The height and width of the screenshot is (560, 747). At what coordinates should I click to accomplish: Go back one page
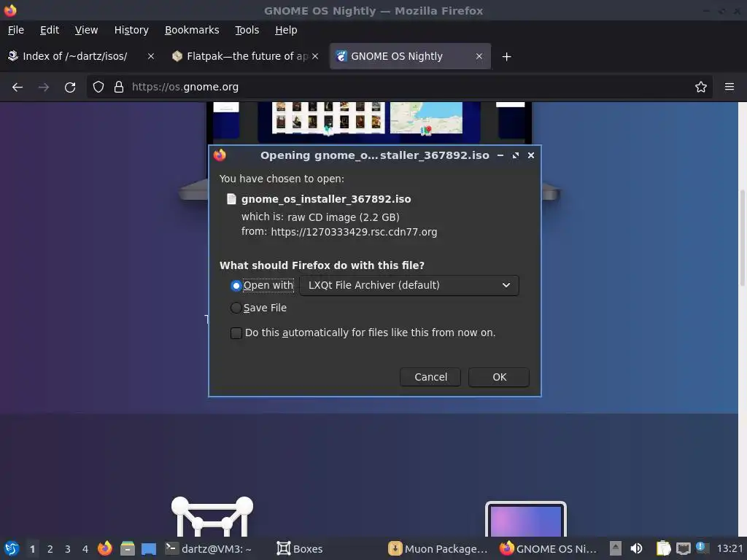point(18,87)
